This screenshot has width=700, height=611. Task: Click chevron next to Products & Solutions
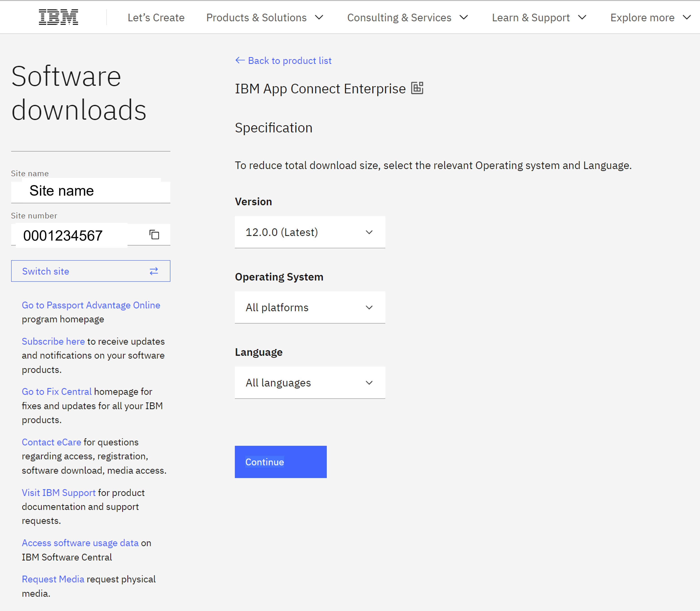tap(319, 17)
